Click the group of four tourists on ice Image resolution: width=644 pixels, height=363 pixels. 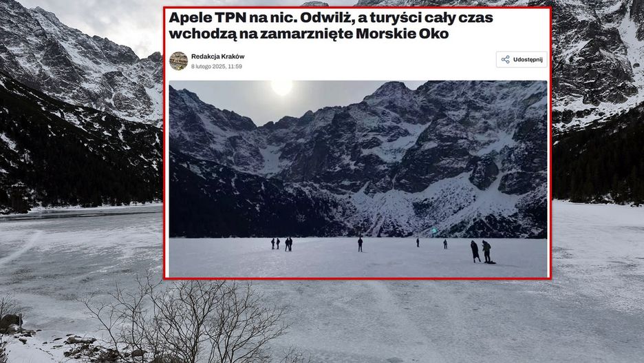click(x=281, y=244)
